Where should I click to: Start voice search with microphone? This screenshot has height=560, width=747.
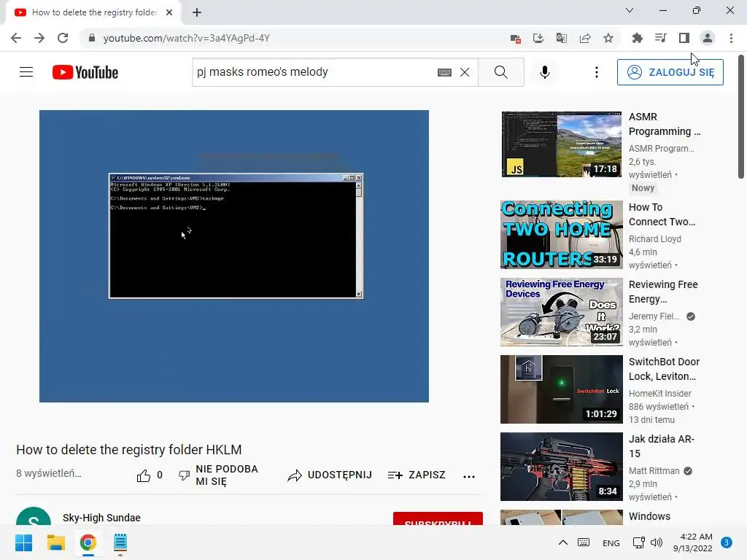(544, 72)
